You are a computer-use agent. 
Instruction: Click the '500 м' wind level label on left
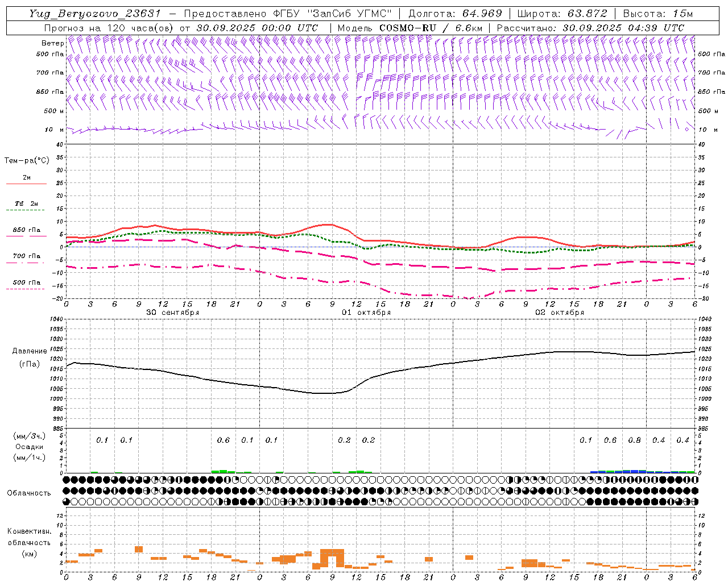[54, 111]
